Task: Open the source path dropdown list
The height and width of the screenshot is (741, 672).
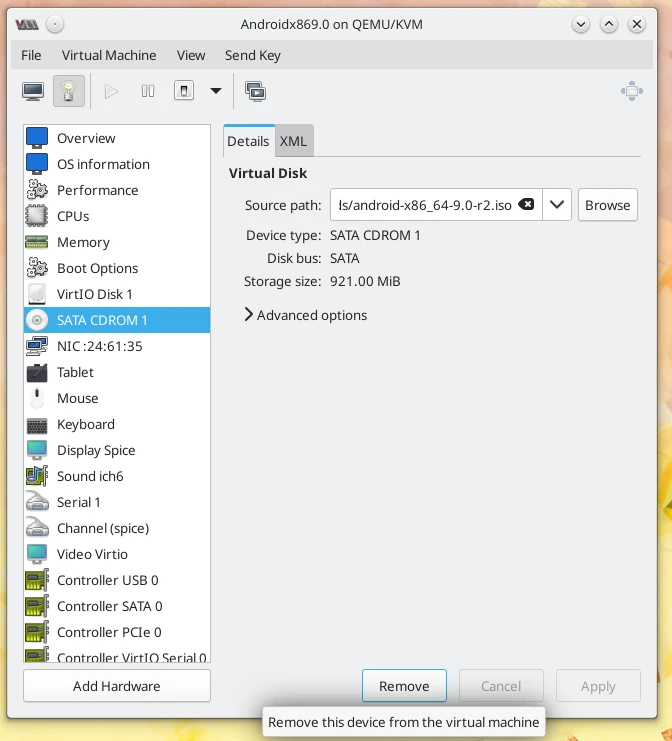Action: 558,205
